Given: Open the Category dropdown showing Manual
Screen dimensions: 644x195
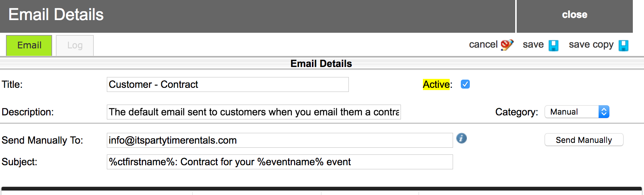Looking at the screenshot, I should tap(577, 112).
